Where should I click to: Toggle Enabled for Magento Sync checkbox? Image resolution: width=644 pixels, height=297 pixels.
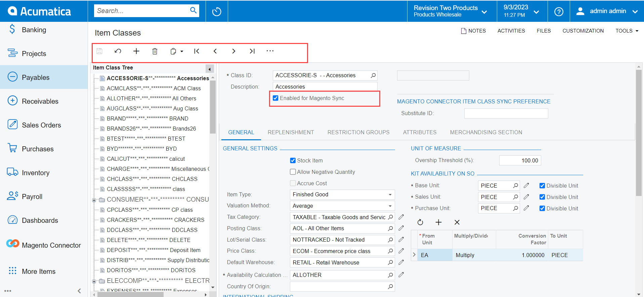(275, 98)
